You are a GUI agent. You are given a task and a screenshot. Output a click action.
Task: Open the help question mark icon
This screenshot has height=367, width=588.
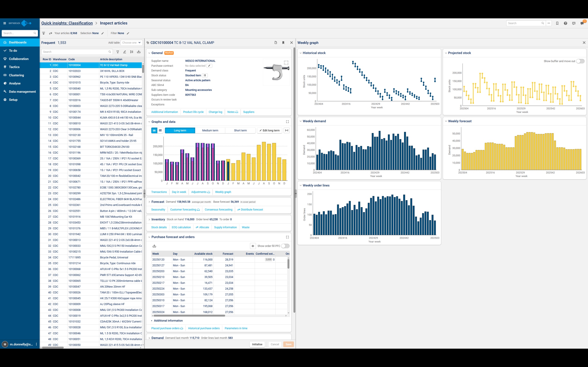565,23
